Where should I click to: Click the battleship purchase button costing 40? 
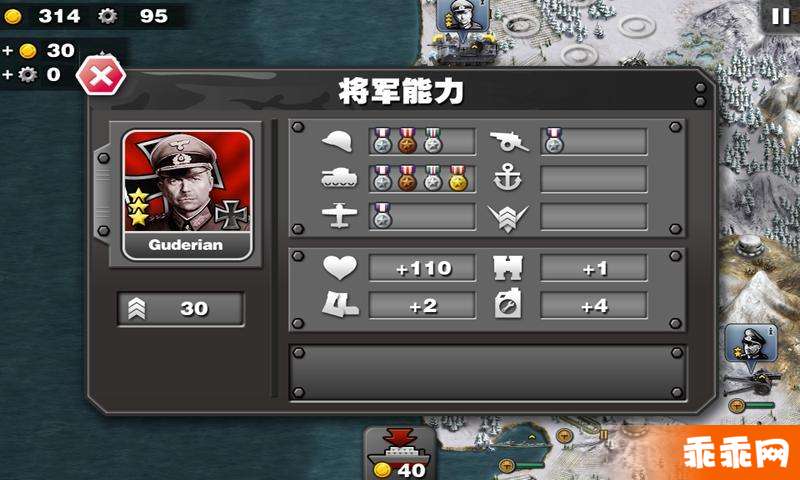click(400, 453)
